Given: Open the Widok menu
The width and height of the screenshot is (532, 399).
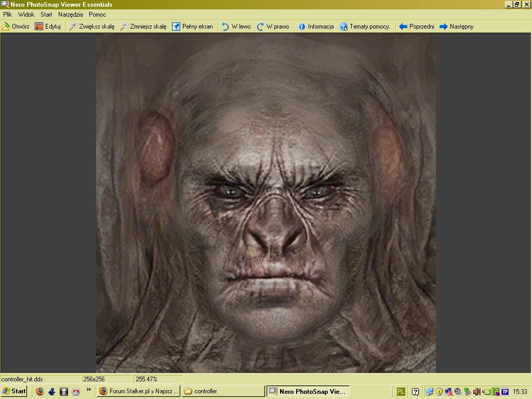Looking at the screenshot, I should coord(26,15).
